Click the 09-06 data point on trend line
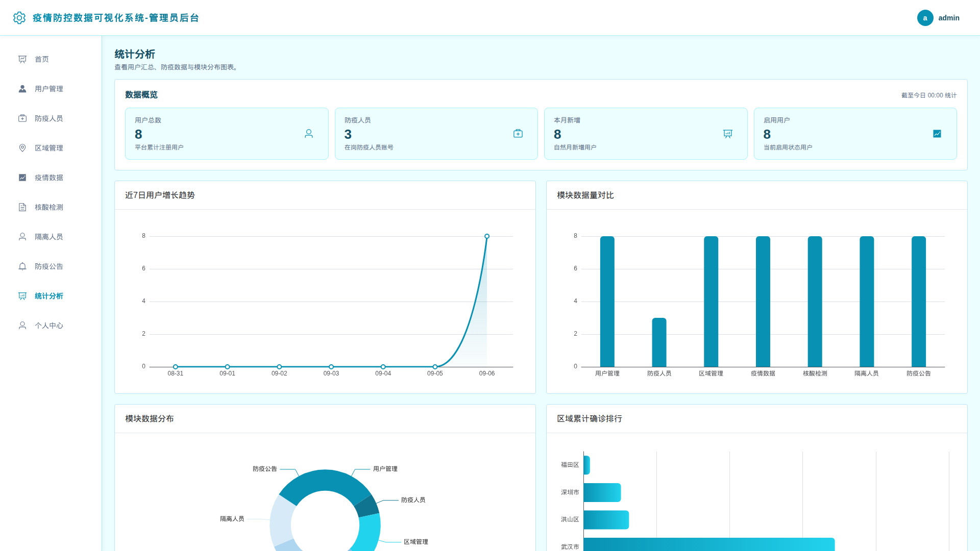Viewport: 980px width, 551px height. tap(487, 236)
